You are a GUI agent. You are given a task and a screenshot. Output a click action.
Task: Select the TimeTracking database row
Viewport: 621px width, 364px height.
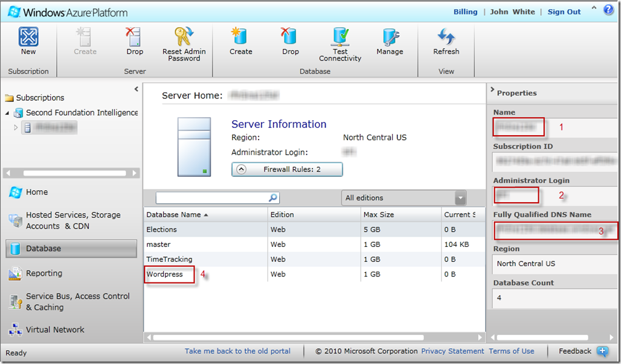[315, 260]
